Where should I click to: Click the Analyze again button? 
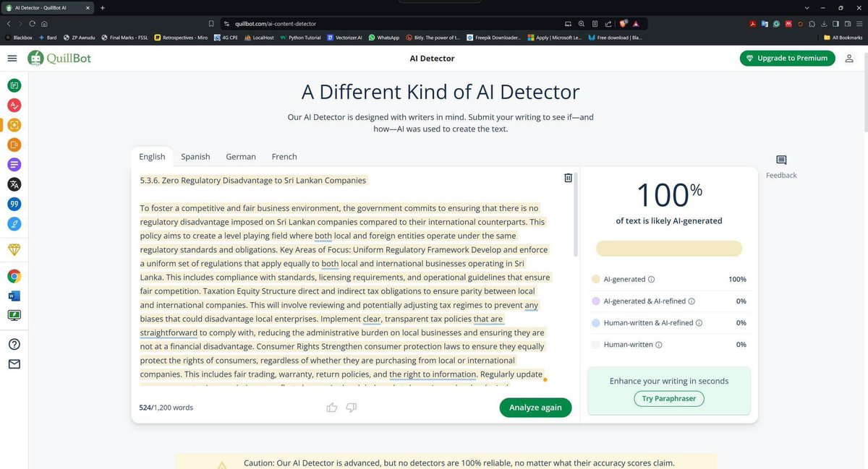(535, 408)
